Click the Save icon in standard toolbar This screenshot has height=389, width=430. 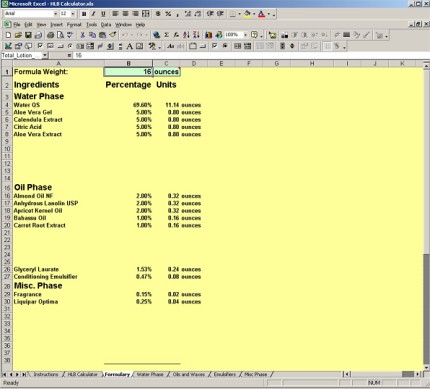pyautogui.click(x=28, y=35)
